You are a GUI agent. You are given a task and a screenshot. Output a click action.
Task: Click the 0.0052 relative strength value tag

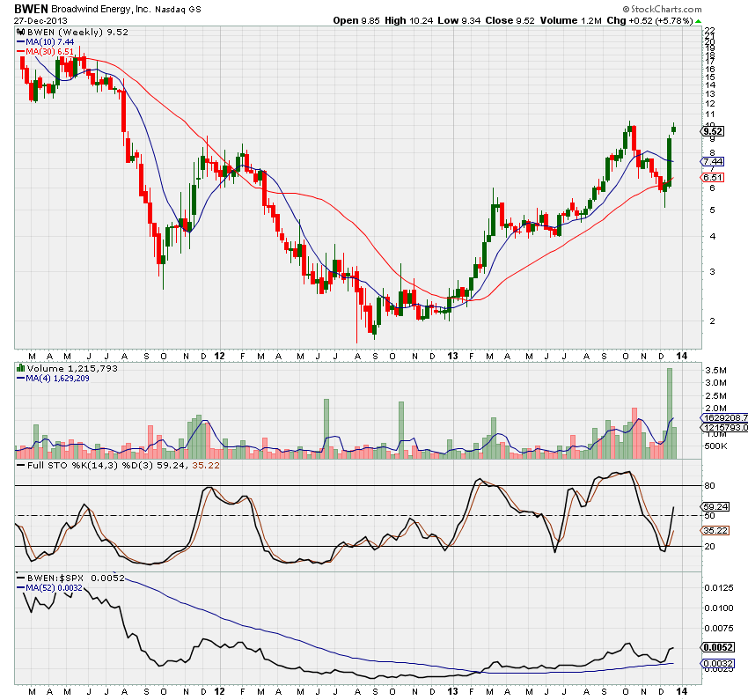click(715, 647)
